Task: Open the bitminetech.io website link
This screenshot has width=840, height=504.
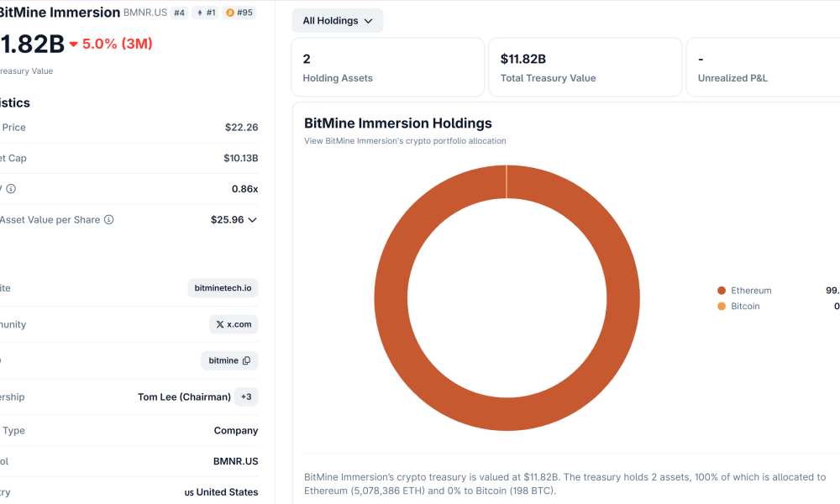Action: coord(223,288)
